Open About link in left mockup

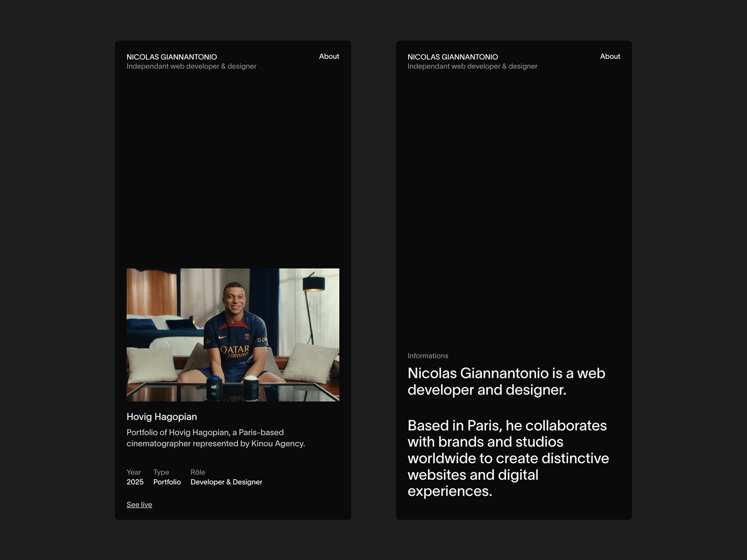coord(329,56)
